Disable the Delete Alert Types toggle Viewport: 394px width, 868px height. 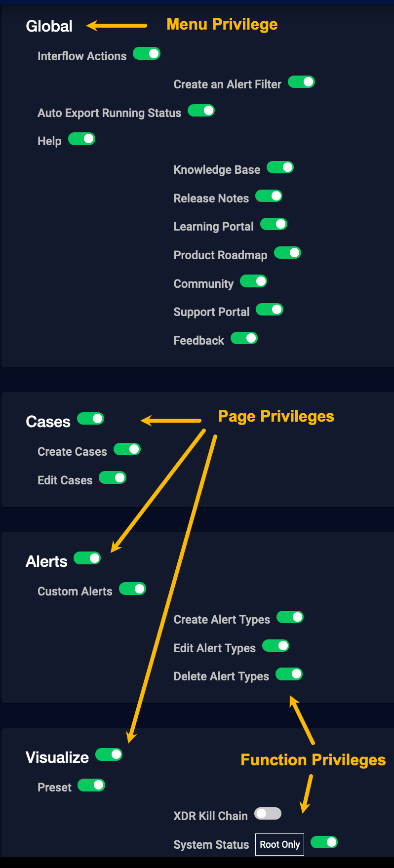tap(289, 674)
